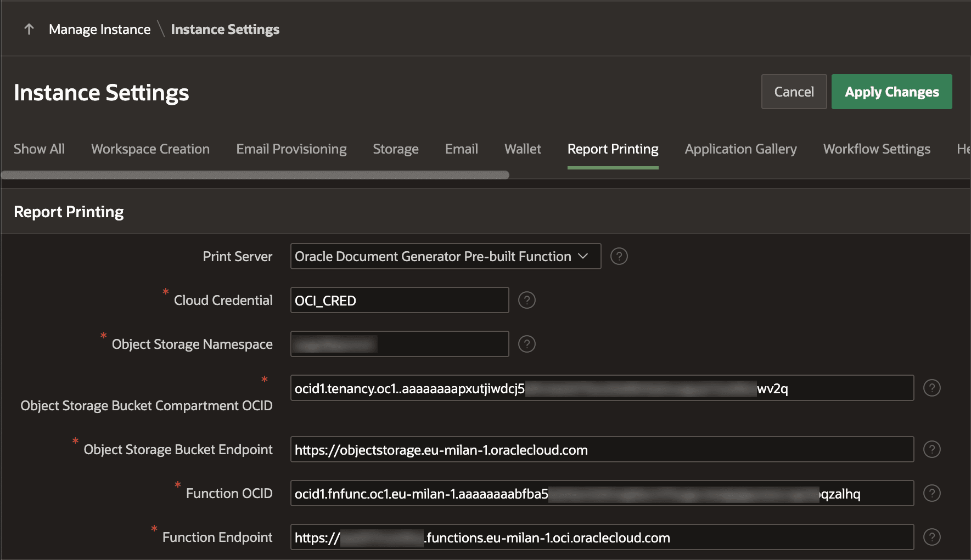Go to the Email Provisioning tab
Viewport: 971px width, 560px height.
[291, 149]
